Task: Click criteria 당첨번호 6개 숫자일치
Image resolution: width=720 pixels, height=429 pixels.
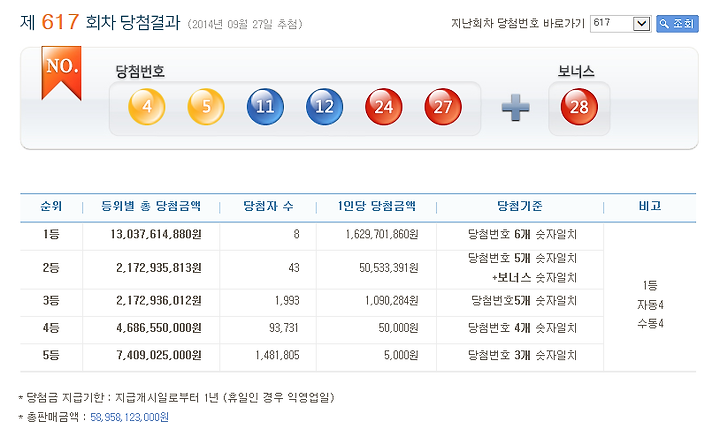Action: point(522,234)
